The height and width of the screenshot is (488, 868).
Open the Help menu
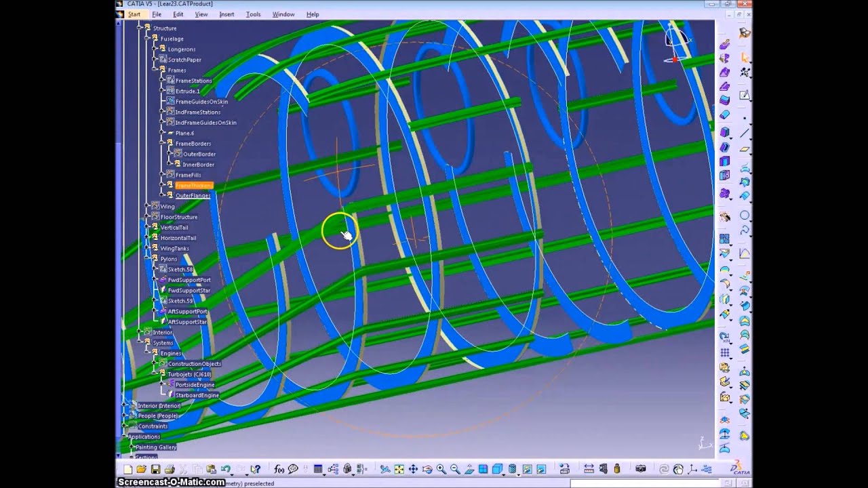[313, 14]
